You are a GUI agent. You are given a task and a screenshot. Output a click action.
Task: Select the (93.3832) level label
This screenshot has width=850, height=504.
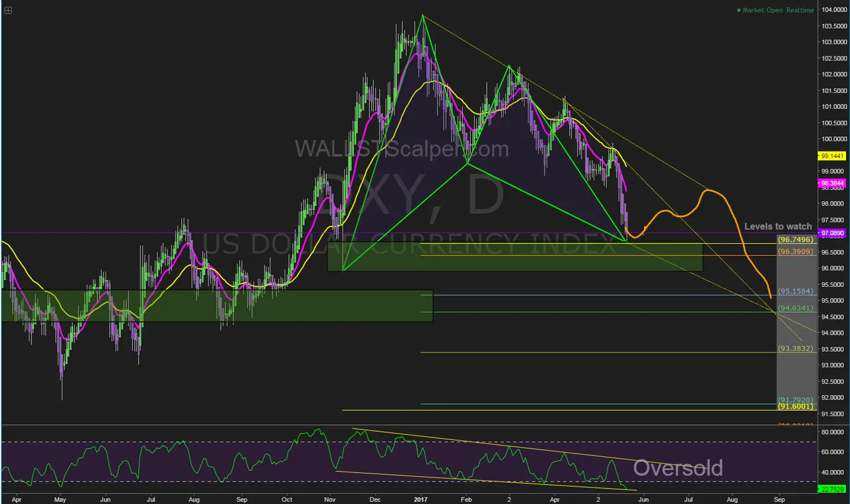pyautogui.click(x=796, y=349)
